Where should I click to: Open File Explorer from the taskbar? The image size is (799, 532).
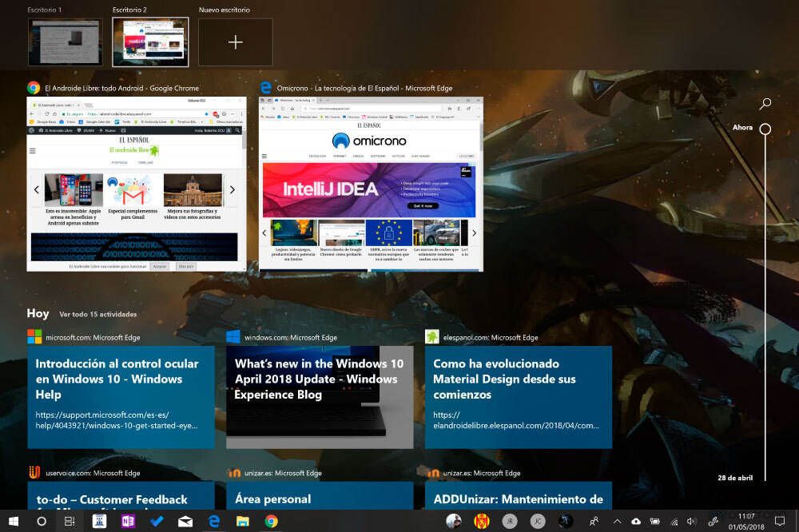(243, 521)
